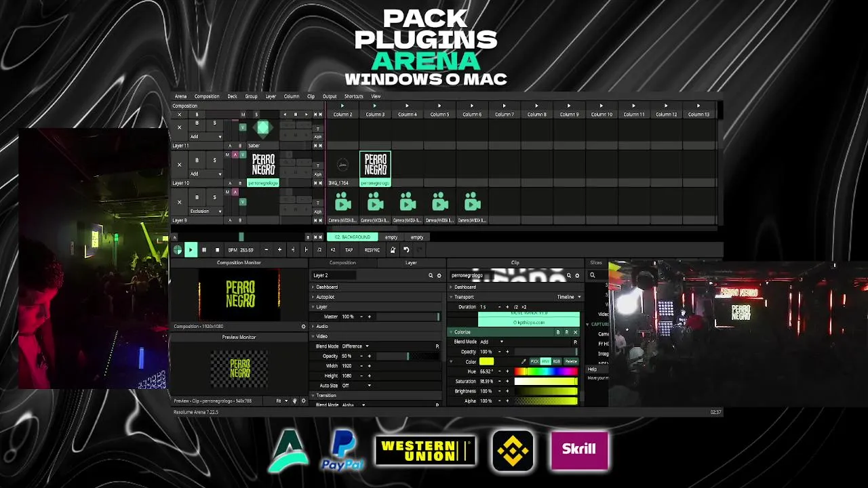Switch to Layer panel tab
The width and height of the screenshot is (868, 488).
[411, 263]
